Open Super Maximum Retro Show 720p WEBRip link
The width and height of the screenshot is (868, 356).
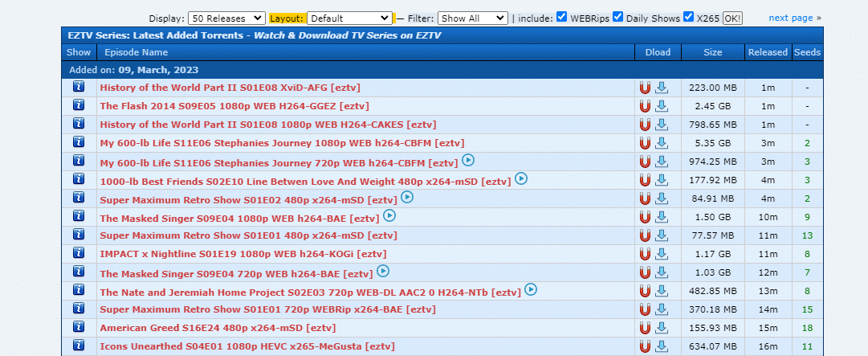[x=268, y=309]
